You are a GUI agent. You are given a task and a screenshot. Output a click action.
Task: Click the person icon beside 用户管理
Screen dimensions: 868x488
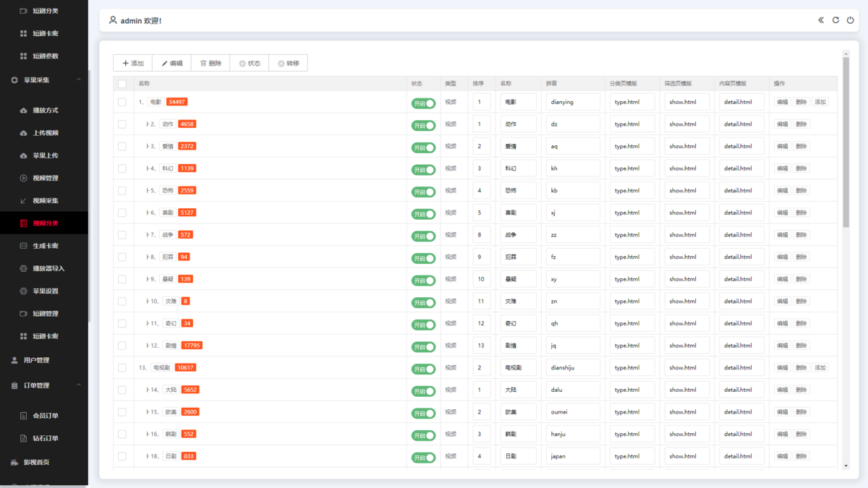14,360
